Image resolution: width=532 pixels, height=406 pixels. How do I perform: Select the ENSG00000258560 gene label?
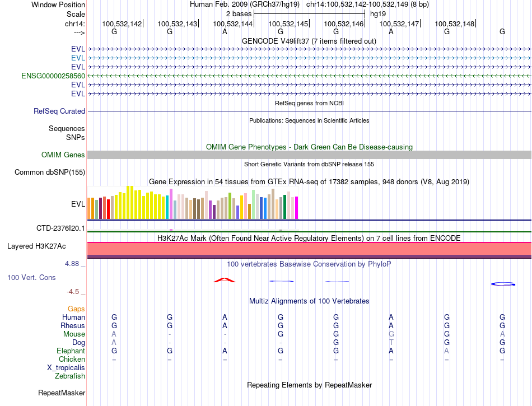[53, 76]
